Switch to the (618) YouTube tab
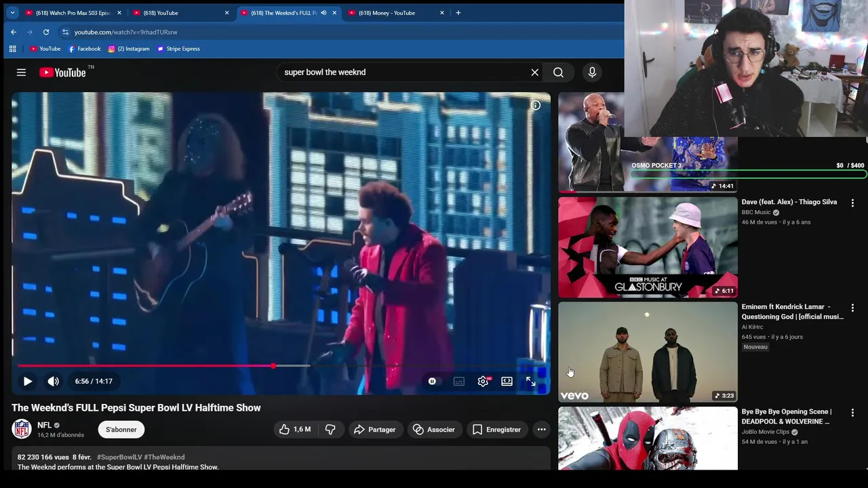Image resolution: width=868 pixels, height=488 pixels. (180, 13)
